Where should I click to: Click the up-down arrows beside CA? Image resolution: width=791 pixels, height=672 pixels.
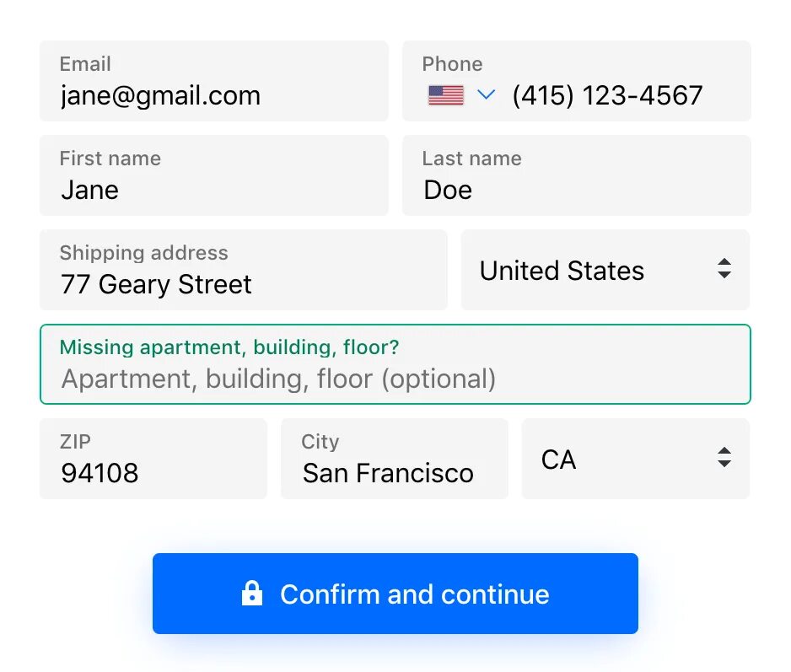coord(724,457)
